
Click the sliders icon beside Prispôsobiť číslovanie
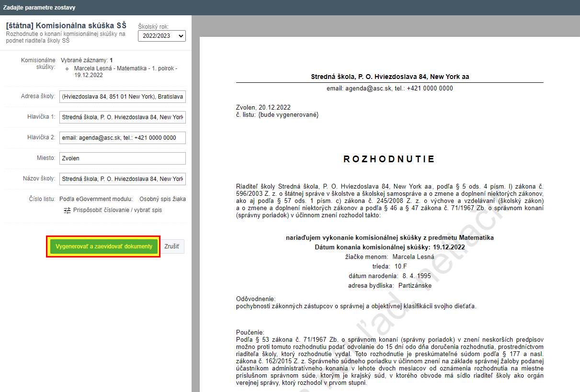click(68, 210)
